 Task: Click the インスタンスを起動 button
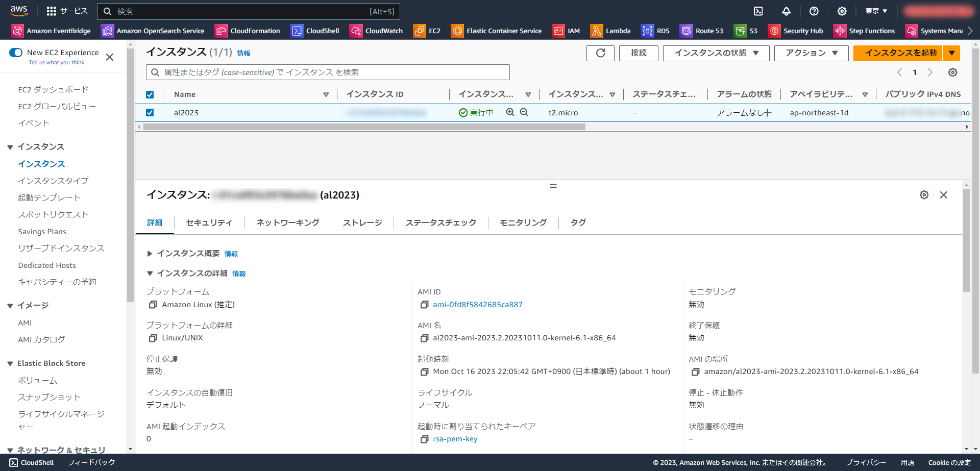tap(898, 53)
